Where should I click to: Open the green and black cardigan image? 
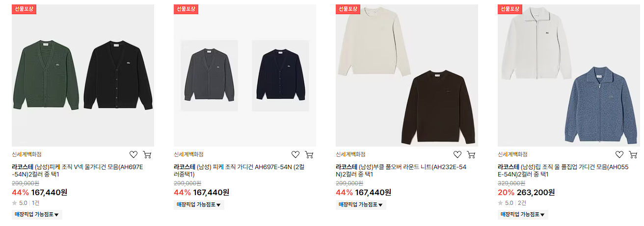tap(83, 75)
